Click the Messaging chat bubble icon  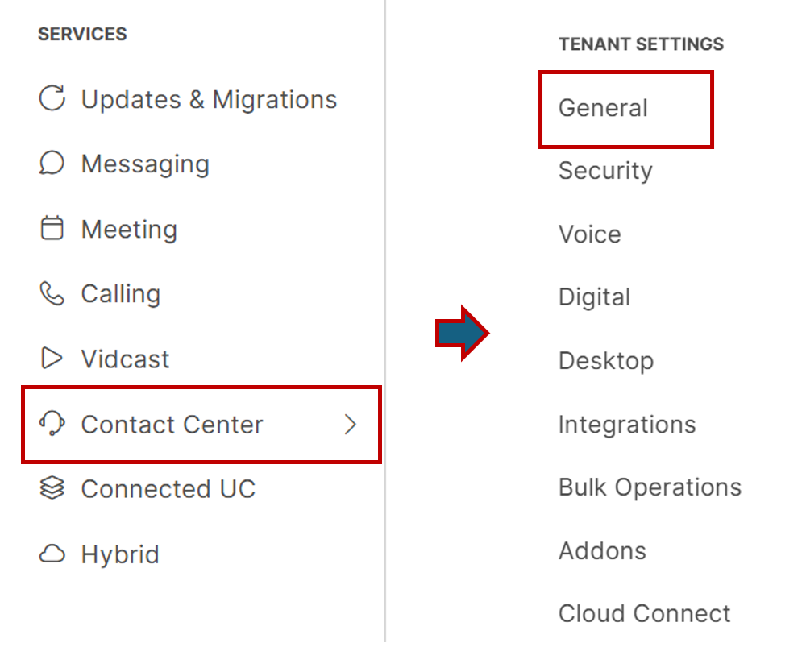tap(52, 164)
